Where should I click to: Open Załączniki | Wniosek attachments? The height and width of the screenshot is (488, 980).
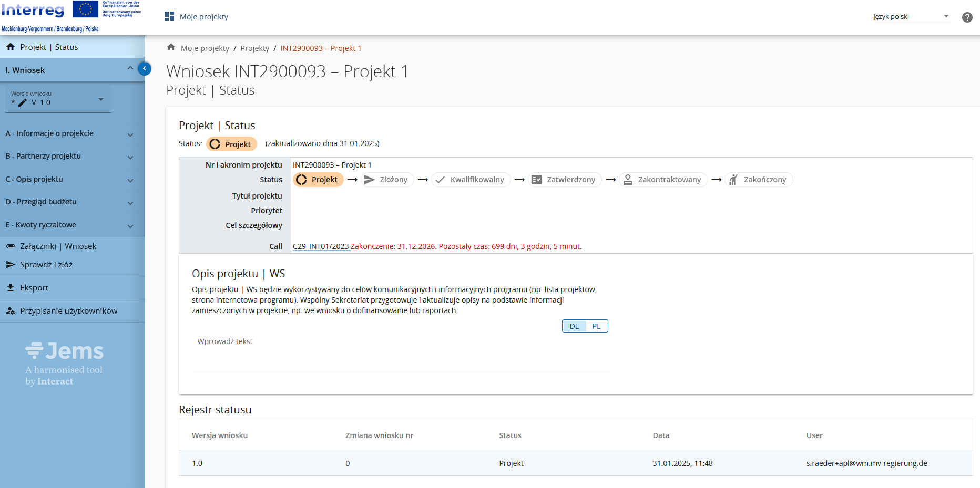[x=58, y=246]
